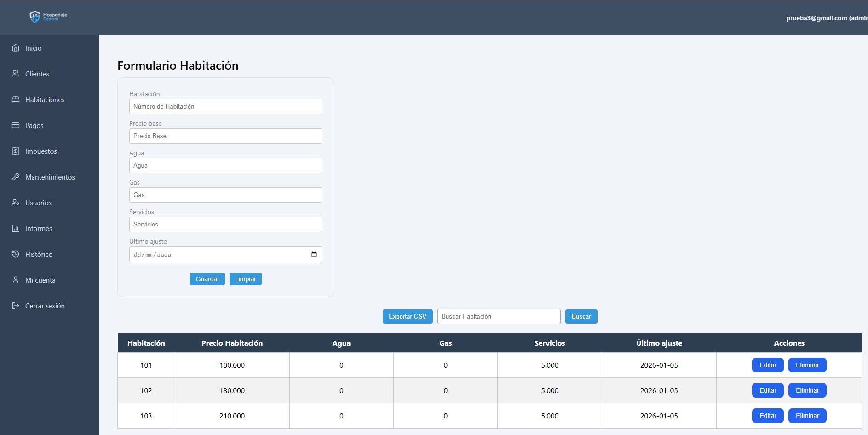This screenshot has width=868, height=435.
Task: Click Limpiar to clear the form
Action: click(x=245, y=279)
